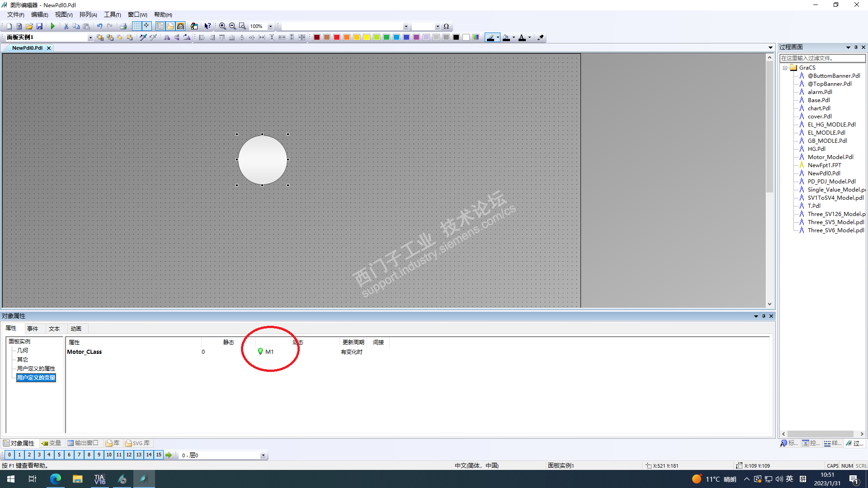This screenshot has width=868, height=488.
Task: Toggle layer 5 visibility button
Action: pos(59,455)
